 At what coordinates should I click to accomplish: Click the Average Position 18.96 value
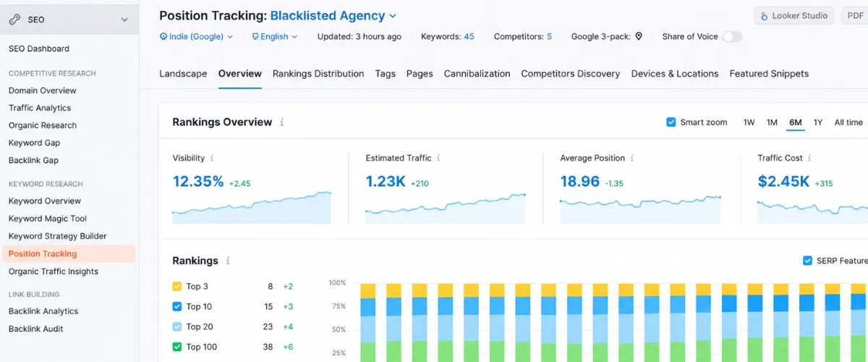579,182
